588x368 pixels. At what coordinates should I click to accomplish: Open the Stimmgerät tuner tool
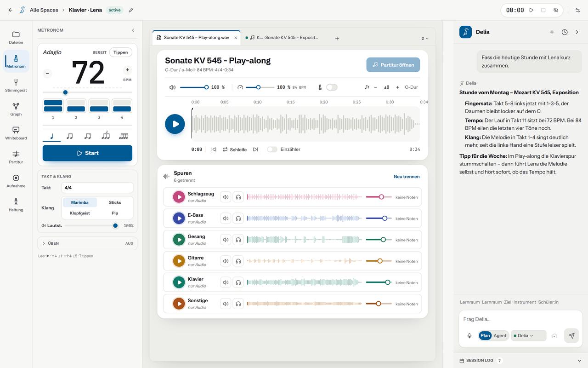point(16,86)
